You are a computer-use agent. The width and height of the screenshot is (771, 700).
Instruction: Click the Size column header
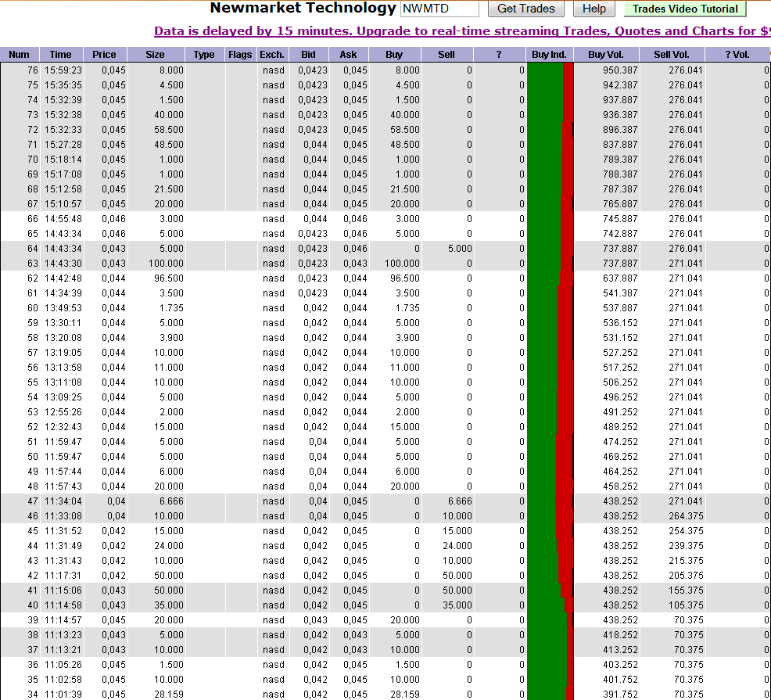coord(156,55)
